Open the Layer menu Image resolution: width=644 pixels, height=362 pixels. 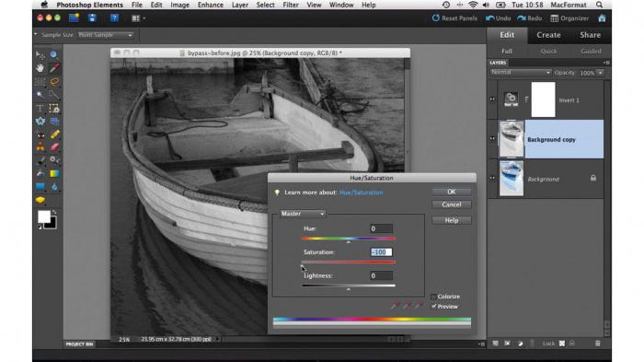(239, 5)
